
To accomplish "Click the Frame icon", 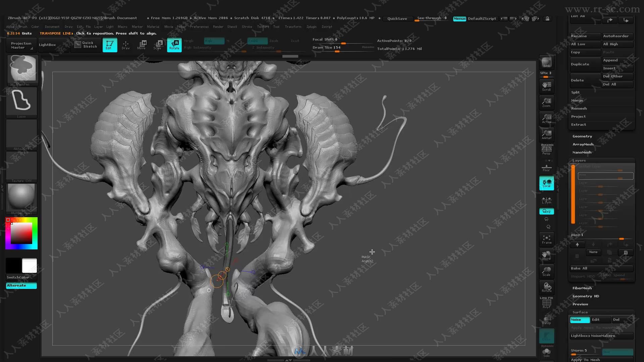I will (x=546, y=239).
